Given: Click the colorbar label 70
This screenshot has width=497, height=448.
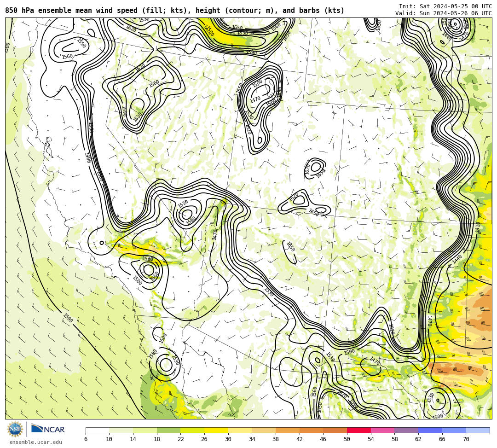Looking at the screenshot, I should pos(466,439).
